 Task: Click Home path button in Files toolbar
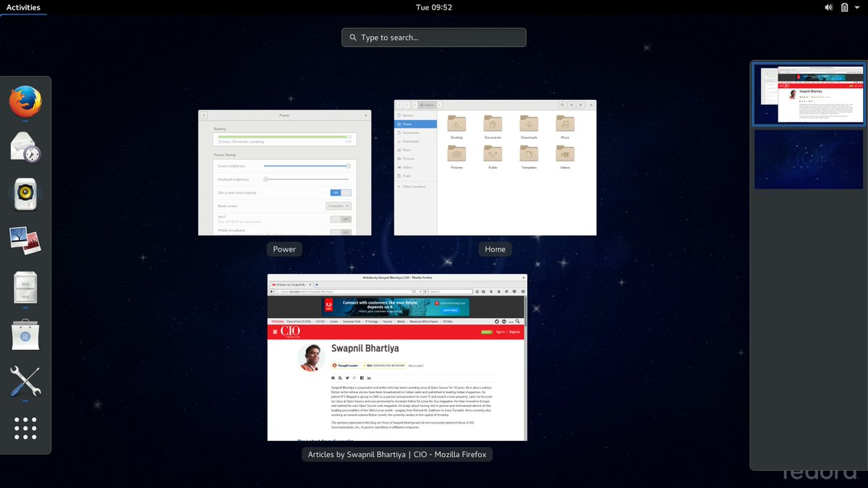point(428,105)
